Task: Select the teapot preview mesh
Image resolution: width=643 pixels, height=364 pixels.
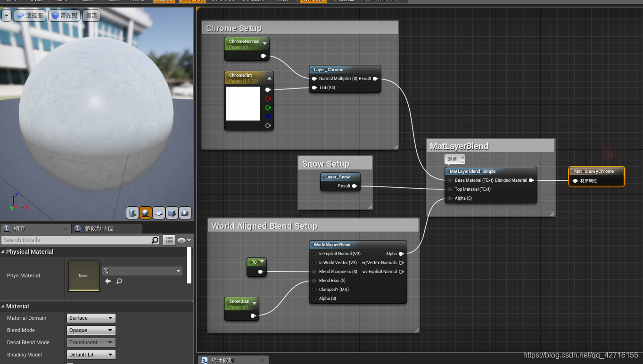Action: (x=185, y=213)
